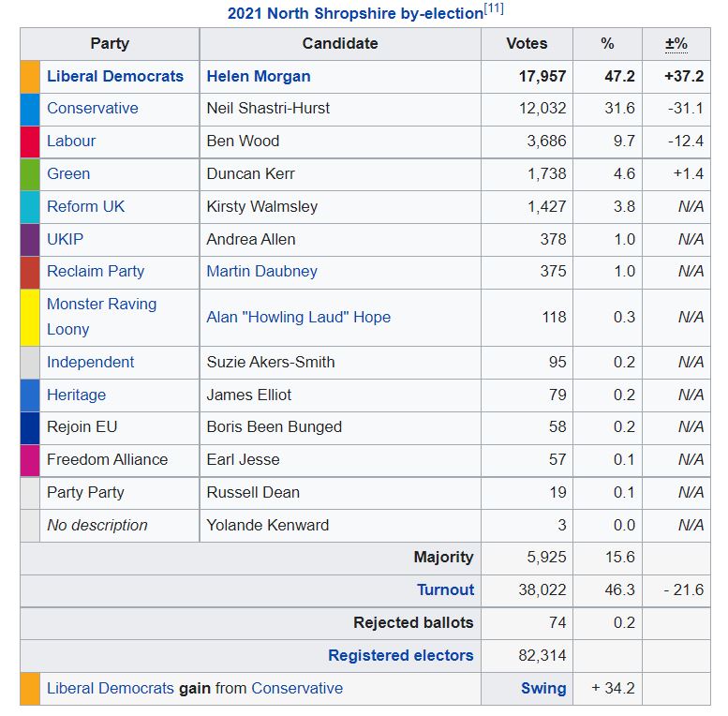Open the Independent link
The width and height of the screenshot is (728, 716).
click(x=90, y=362)
